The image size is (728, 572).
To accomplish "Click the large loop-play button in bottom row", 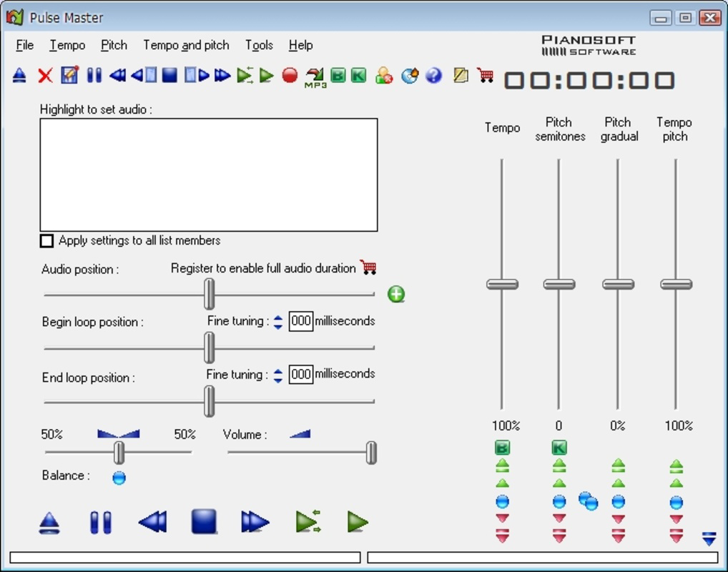I will click(x=308, y=522).
